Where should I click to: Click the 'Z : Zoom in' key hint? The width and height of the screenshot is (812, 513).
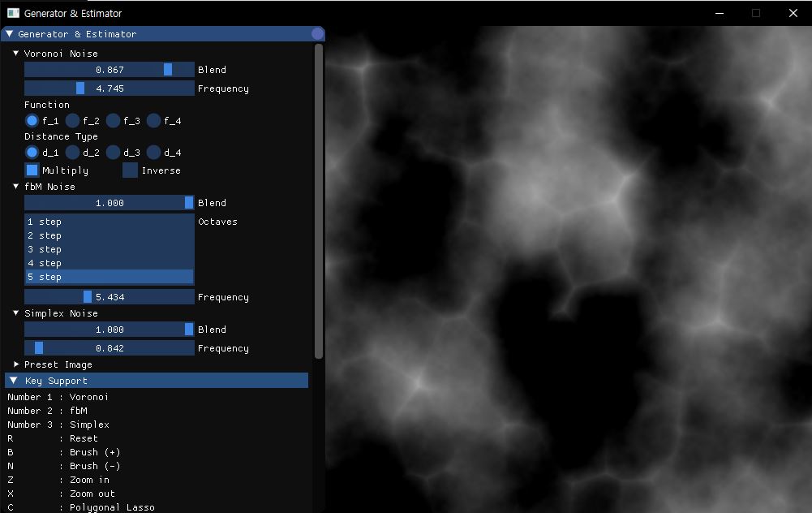click(x=58, y=480)
